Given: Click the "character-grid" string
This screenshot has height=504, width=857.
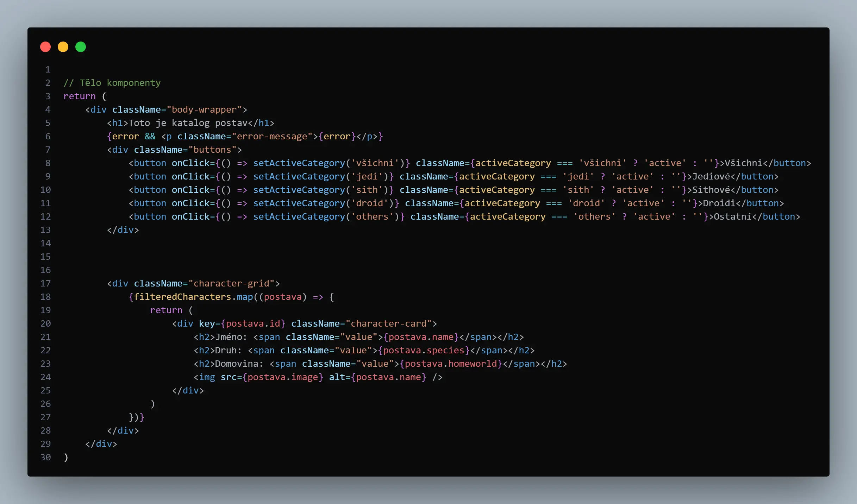Looking at the screenshot, I should (231, 283).
